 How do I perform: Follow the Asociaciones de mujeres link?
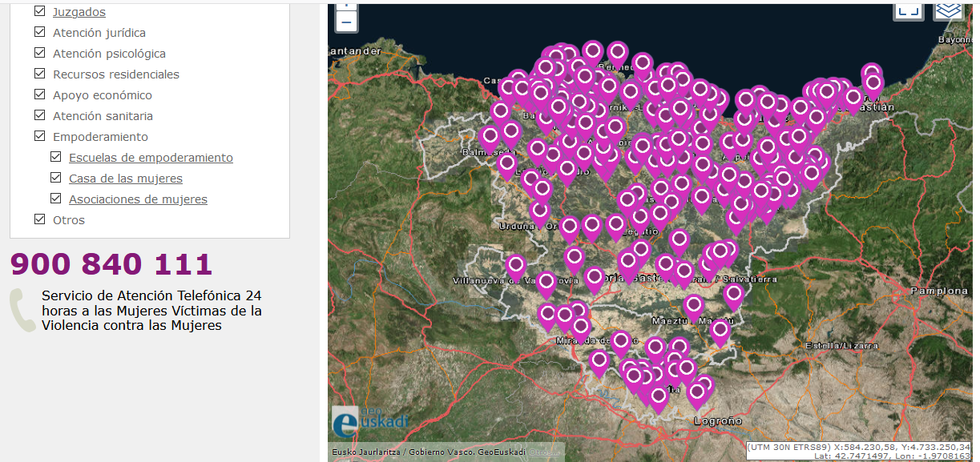[138, 199]
